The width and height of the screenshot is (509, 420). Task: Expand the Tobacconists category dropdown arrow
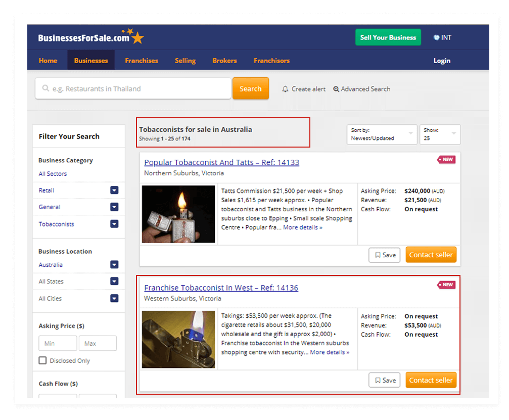[114, 224]
